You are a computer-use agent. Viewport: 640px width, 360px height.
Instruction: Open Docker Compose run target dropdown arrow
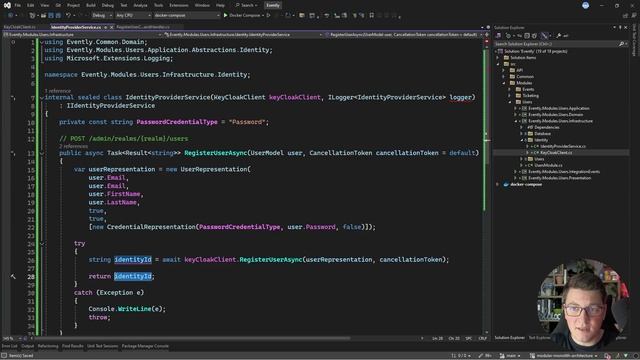click(x=262, y=16)
